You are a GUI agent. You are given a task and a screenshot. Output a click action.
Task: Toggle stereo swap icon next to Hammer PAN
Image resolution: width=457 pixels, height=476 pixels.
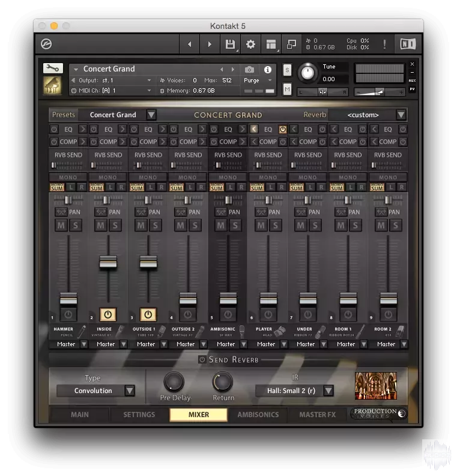[61, 212]
